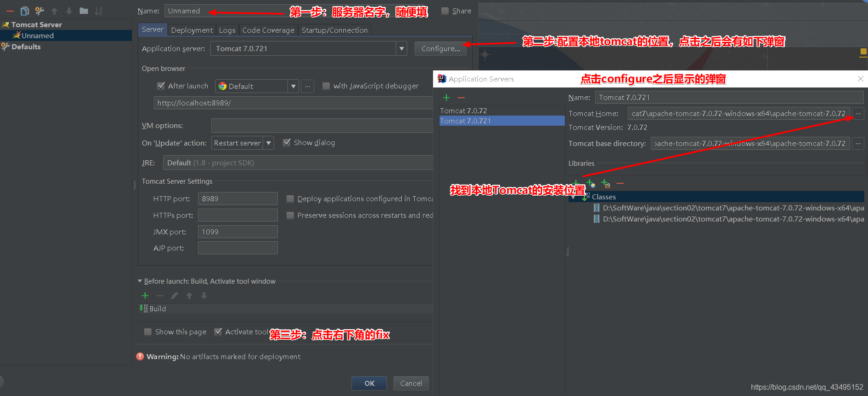Click the HTTP port field with 8989
868x396 pixels.
(x=238, y=198)
